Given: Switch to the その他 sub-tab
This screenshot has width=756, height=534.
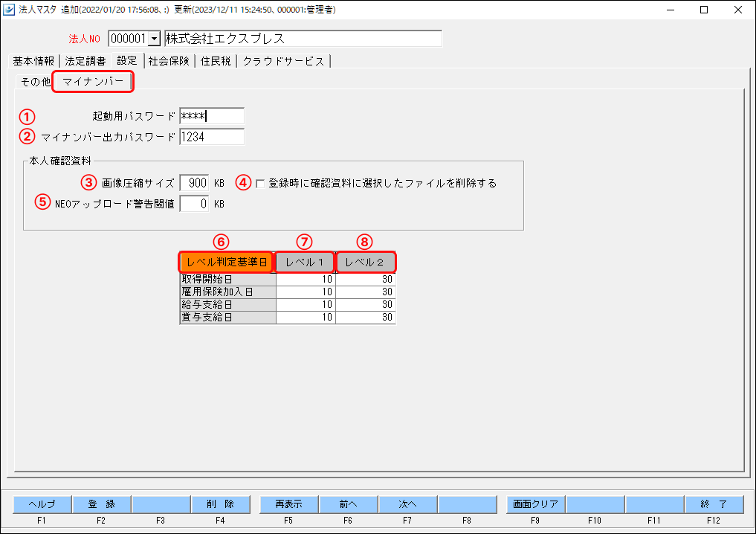Looking at the screenshot, I should (35, 82).
